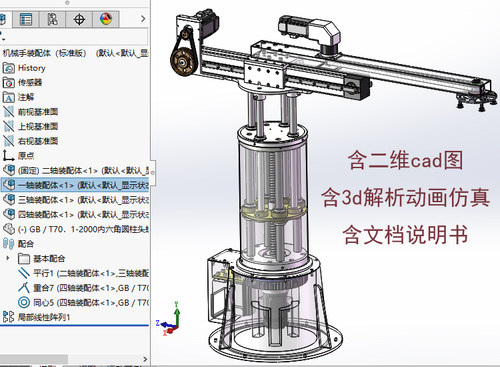Click the assembly icon of 四轴装配体<1>
Viewport: 500px width, 367px height.
pyautogui.click(x=9, y=214)
